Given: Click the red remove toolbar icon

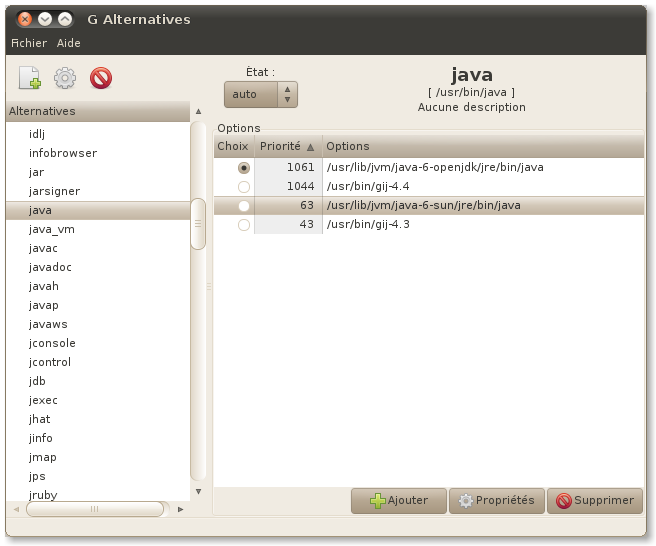Looking at the screenshot, I should point(100,78).
